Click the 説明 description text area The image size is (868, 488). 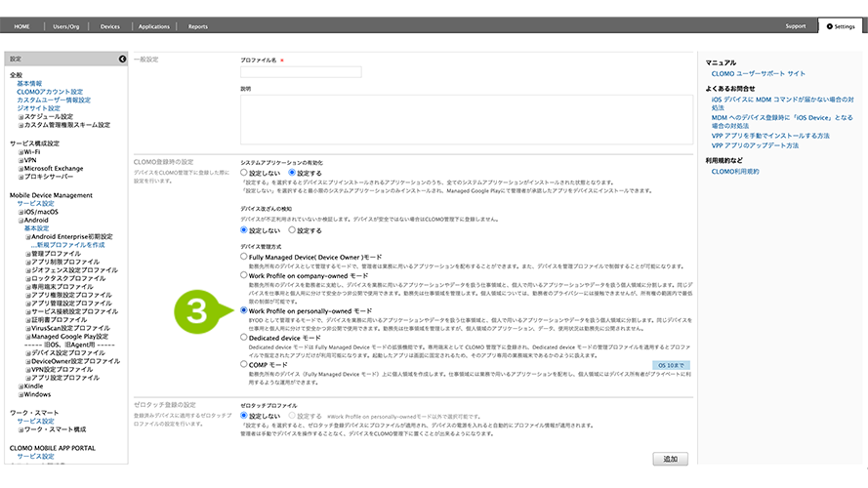click(466, 119)
